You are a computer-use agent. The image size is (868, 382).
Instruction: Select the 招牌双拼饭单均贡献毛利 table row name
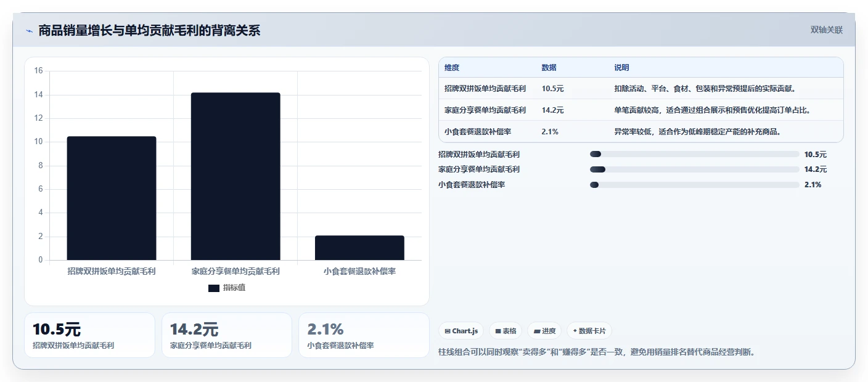(x=485, y=89)
